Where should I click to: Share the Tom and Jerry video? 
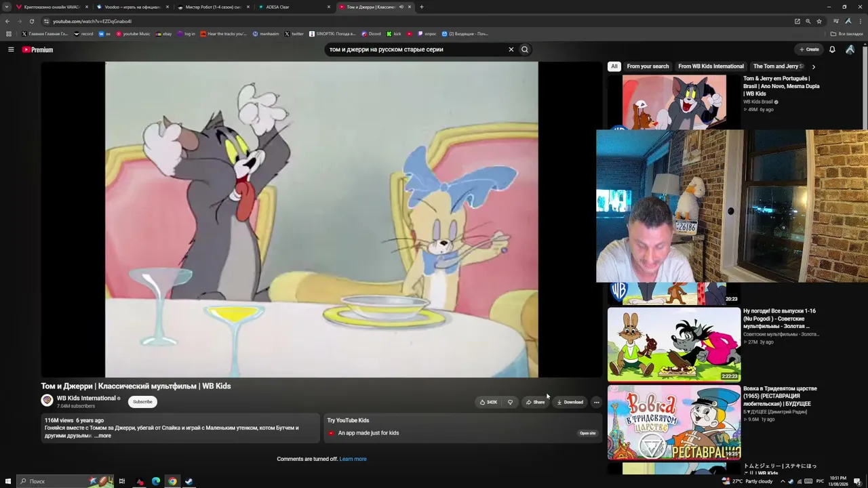[x=535, y=402]
